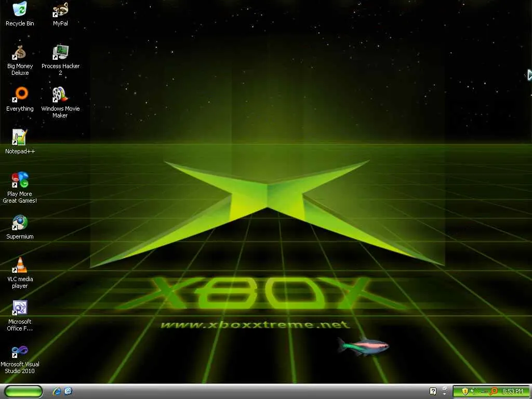Launch Internet Explorer from Quick Launch
The image size is (532, 399).
click(x=57, y=391)
